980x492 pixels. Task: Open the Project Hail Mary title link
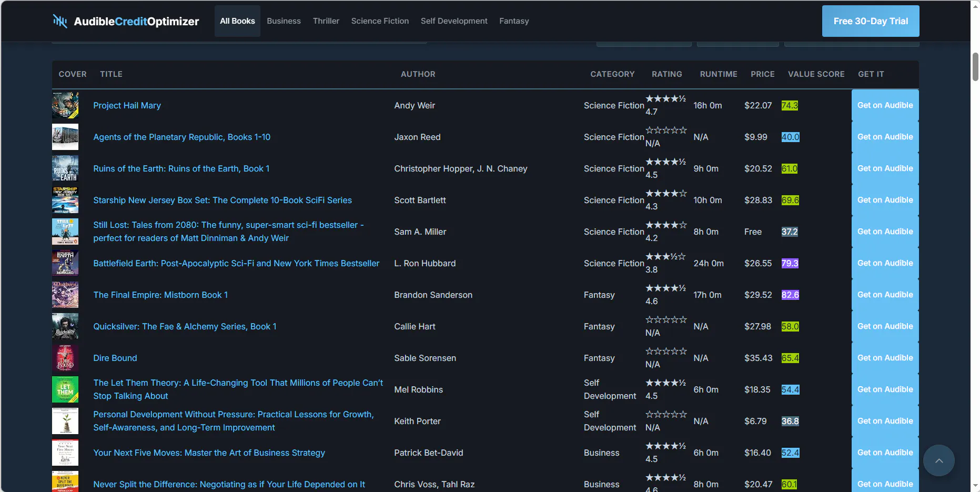coord(127,105)
